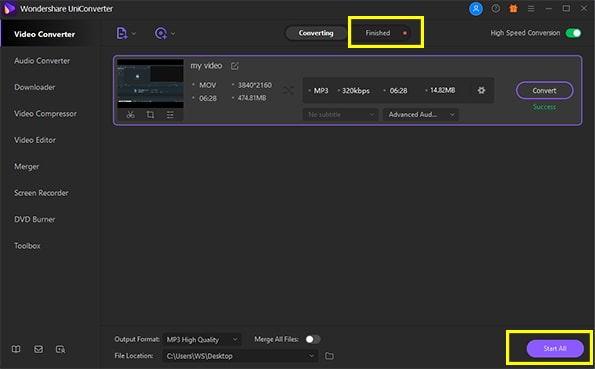Click the bottom-left screen search icon
This screenshot has height=369, width=595.
point(60,349)
